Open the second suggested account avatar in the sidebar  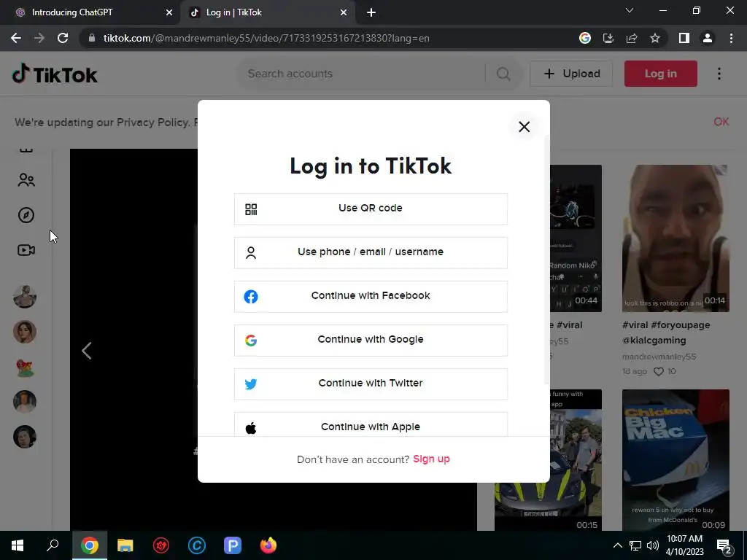(25, 332)
